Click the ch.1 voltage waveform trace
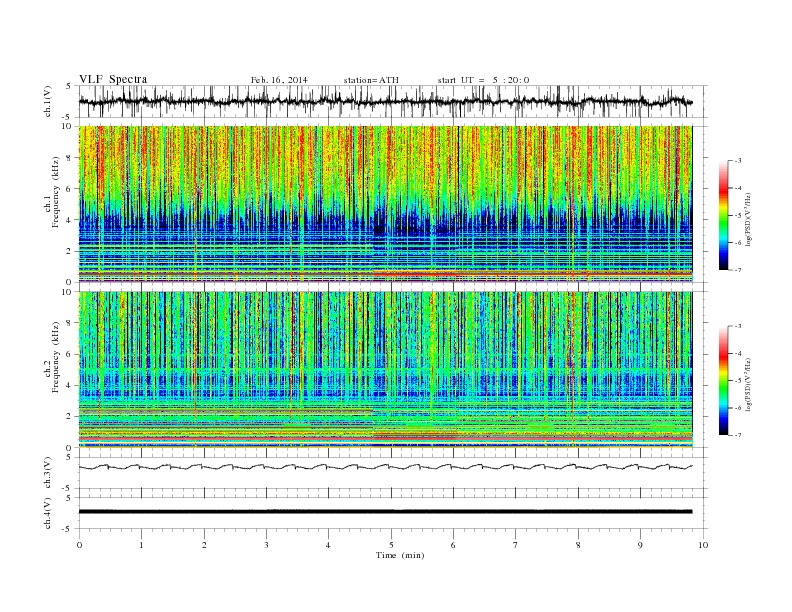The width and height of the screenshot is (792, 612). (385, 102)
